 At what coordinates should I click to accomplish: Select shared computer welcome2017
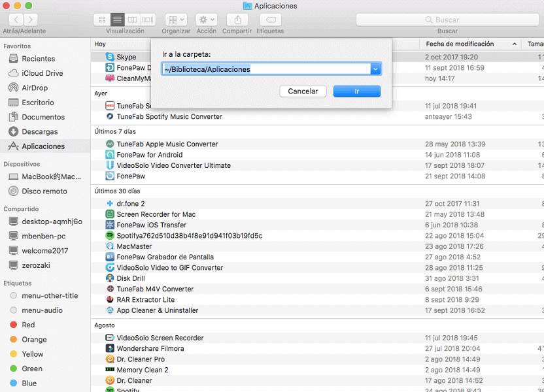[x=44, y=251]
